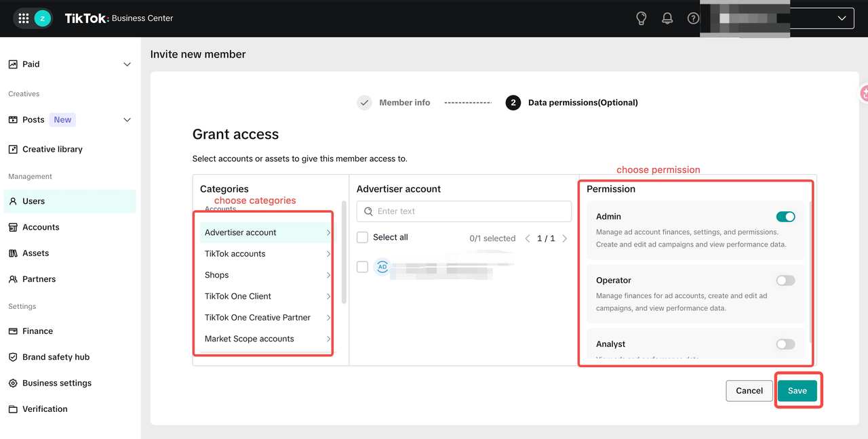Image resolution: width=868 pixels, height=439 pixels.
Task: Expand the Posts section chevron
Action: (x=127, y=120)
